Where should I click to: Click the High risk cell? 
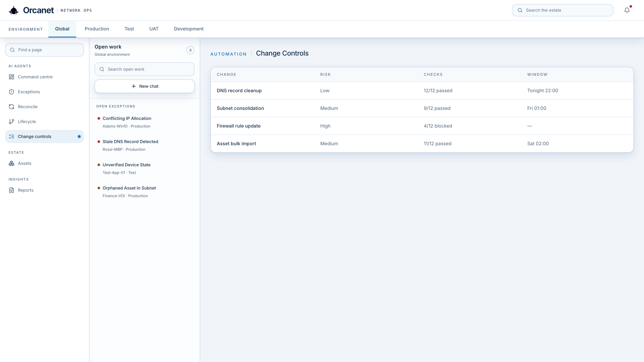[325, 126]
